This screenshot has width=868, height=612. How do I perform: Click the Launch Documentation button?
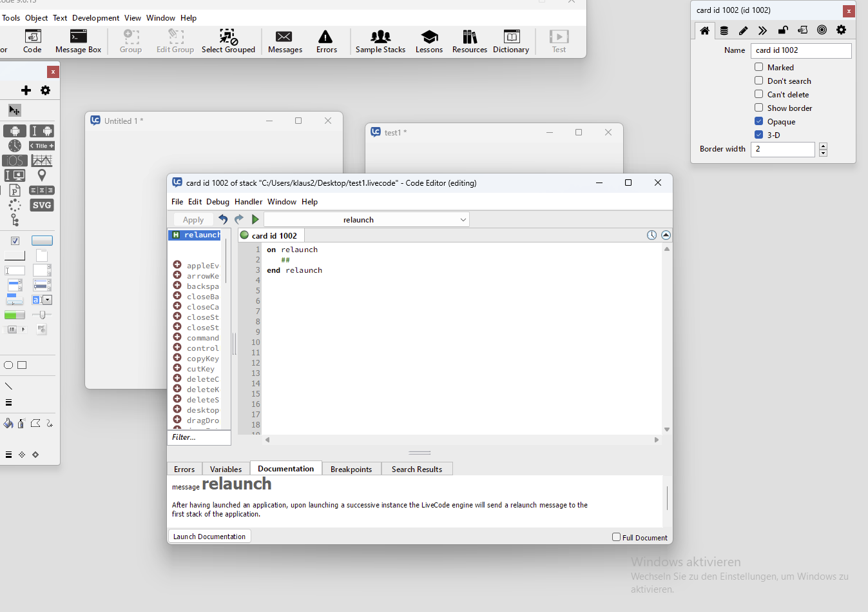pos(209,537)
